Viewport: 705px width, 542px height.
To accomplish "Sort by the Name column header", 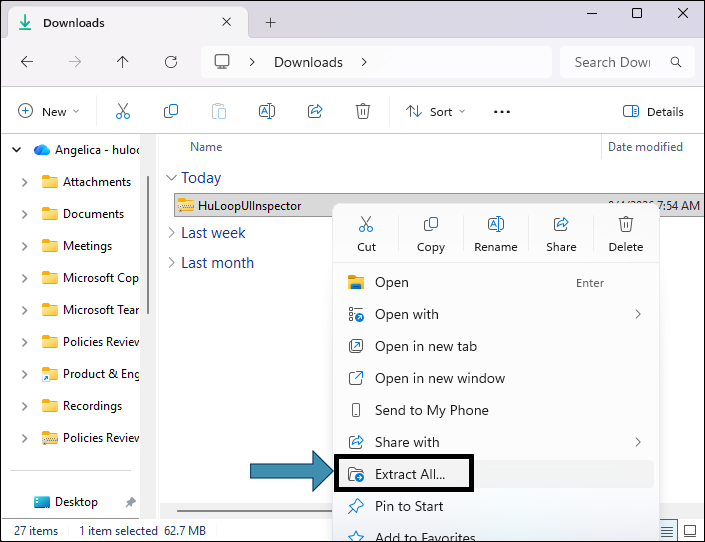I will [x=206, y=147].
